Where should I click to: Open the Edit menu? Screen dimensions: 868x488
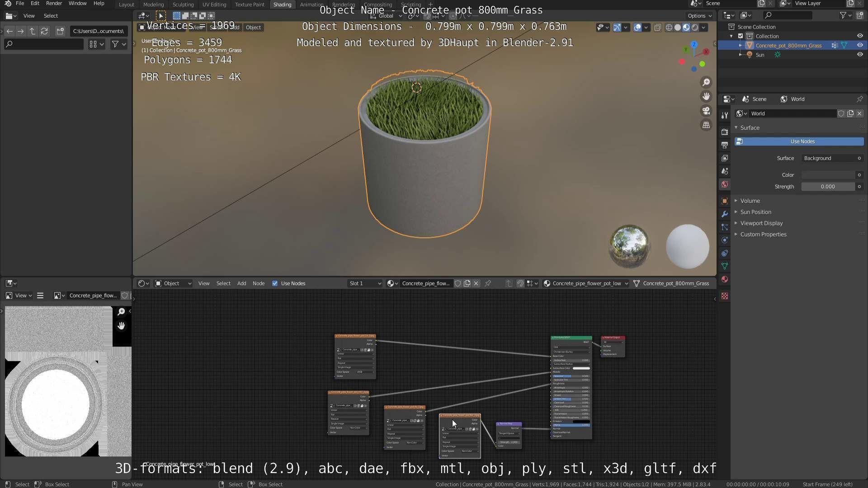35,4
